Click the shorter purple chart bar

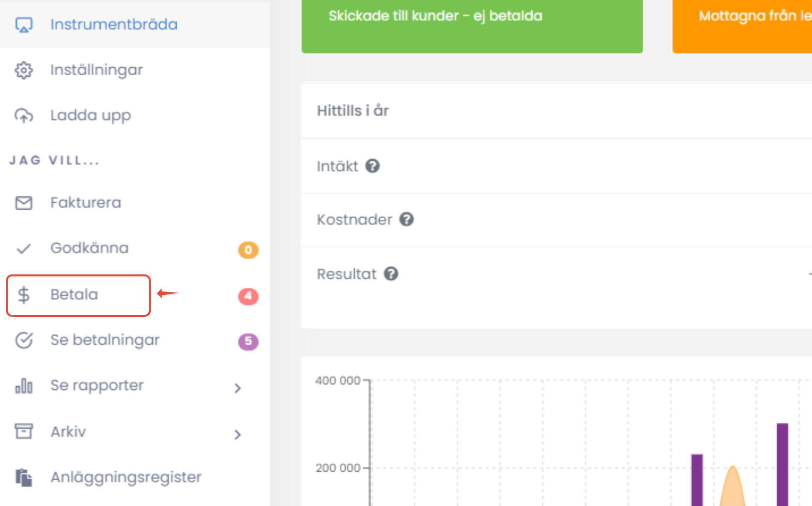(697, 480)
